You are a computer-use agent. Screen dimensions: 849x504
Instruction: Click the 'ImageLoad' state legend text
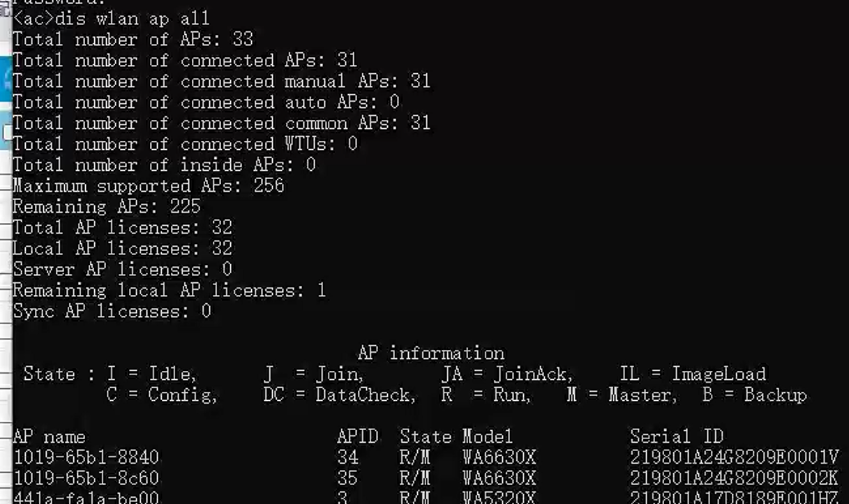pyautogui.click(x=718, y=374)
